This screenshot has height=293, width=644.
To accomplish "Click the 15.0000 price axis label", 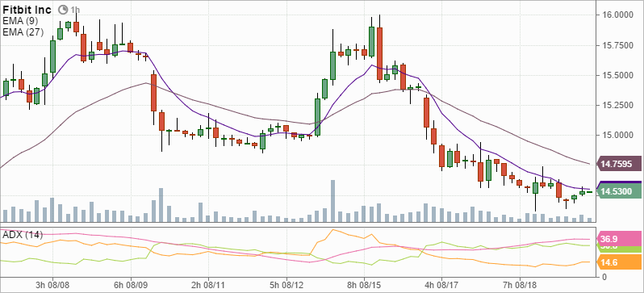I will tap(617, 136).
